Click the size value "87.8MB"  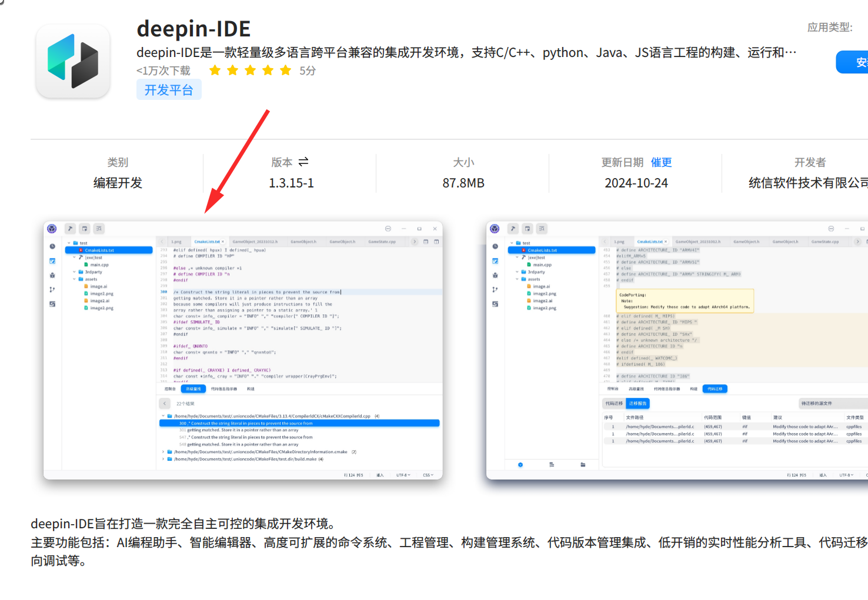tap(463, 183)
